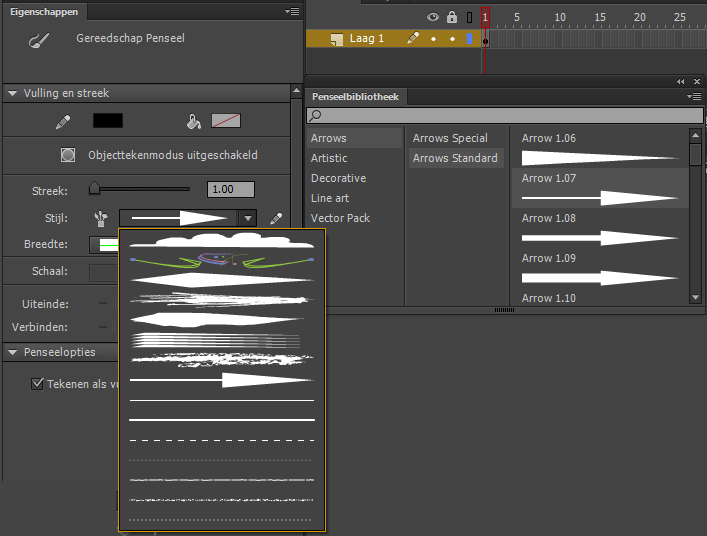Select the Line art category
Viewport: 707px width, 536px height.
point(354,198)
